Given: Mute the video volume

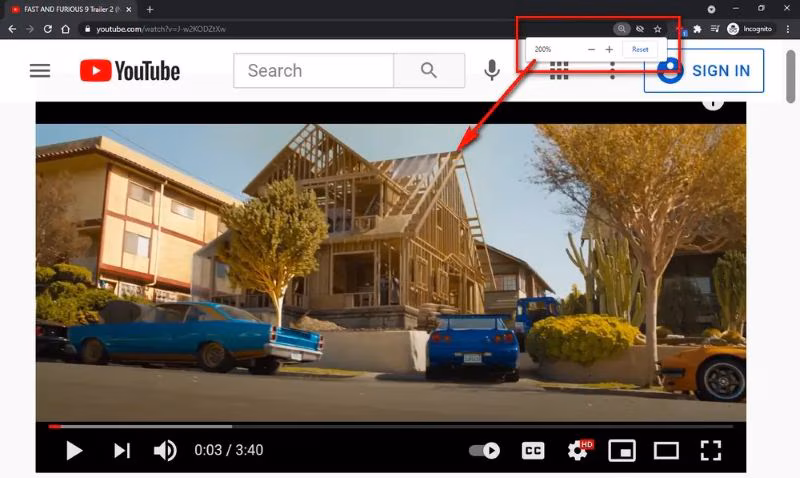Looking at the screenshot, I should pos(165,450).
